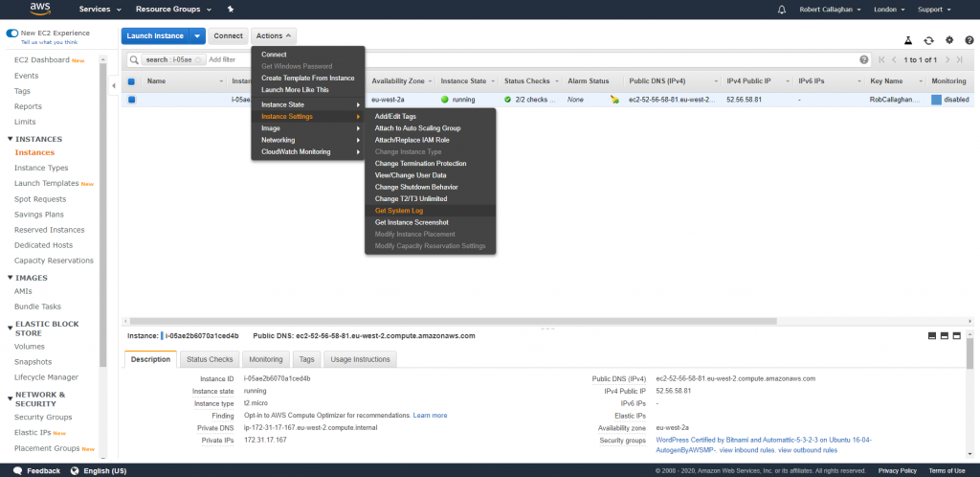Open view inbound rules link
This screenshot has height=477, width=980.
click(x=747, y=450)
